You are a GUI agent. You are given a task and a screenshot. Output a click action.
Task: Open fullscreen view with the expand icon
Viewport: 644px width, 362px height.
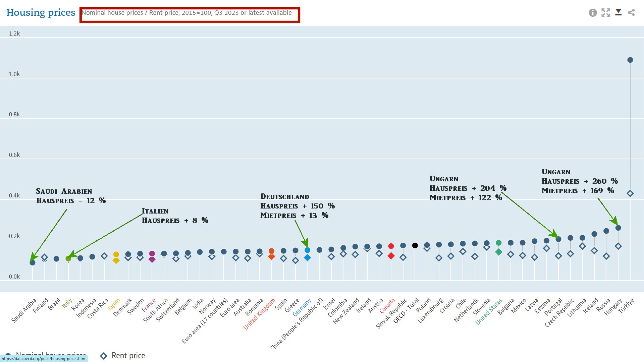(x=605, y=13)
